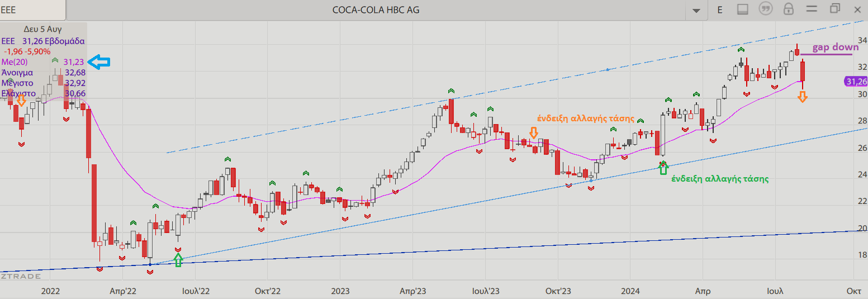Click the Απρ'23 time axis label
The width and height of the screenshot is (868, 299).
pos(412,291)
